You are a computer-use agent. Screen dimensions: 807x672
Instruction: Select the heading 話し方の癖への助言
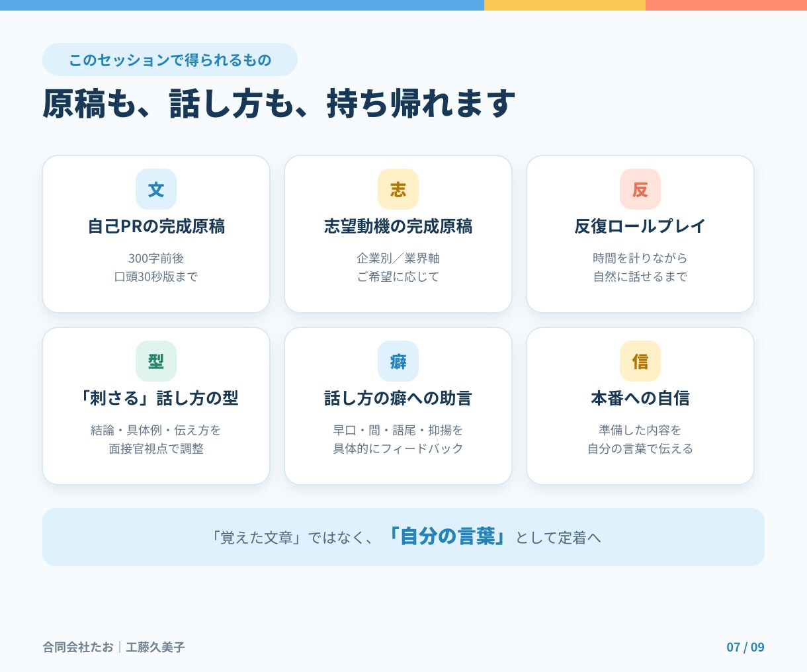(398, 398)
